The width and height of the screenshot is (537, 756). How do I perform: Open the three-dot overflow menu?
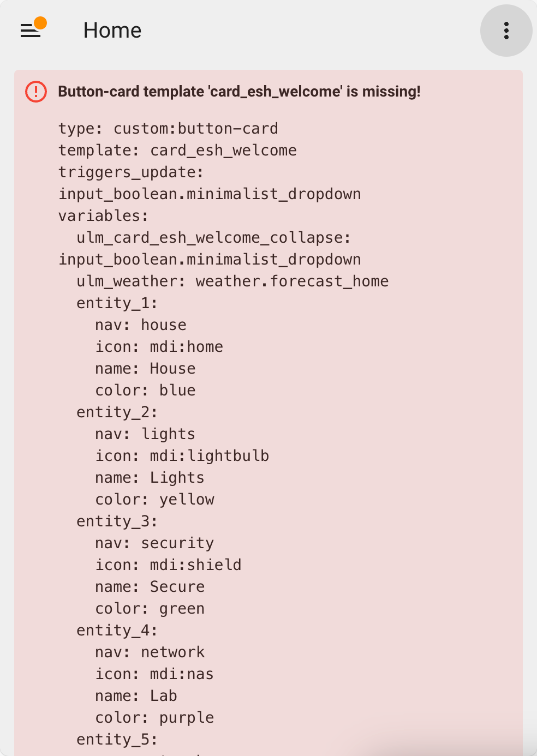[x=506, y=31]
